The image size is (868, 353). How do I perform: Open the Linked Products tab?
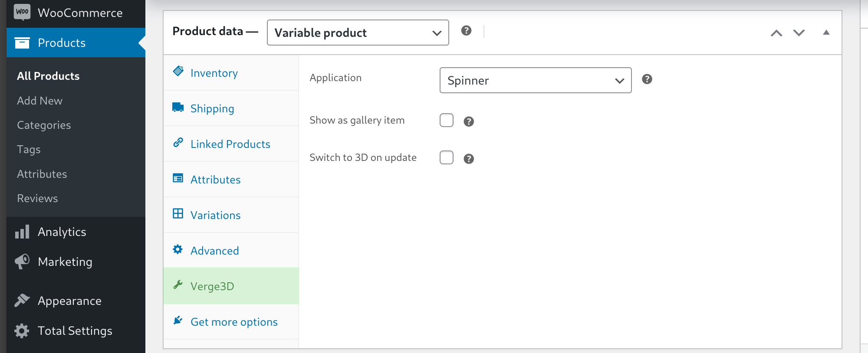point(231,144)
